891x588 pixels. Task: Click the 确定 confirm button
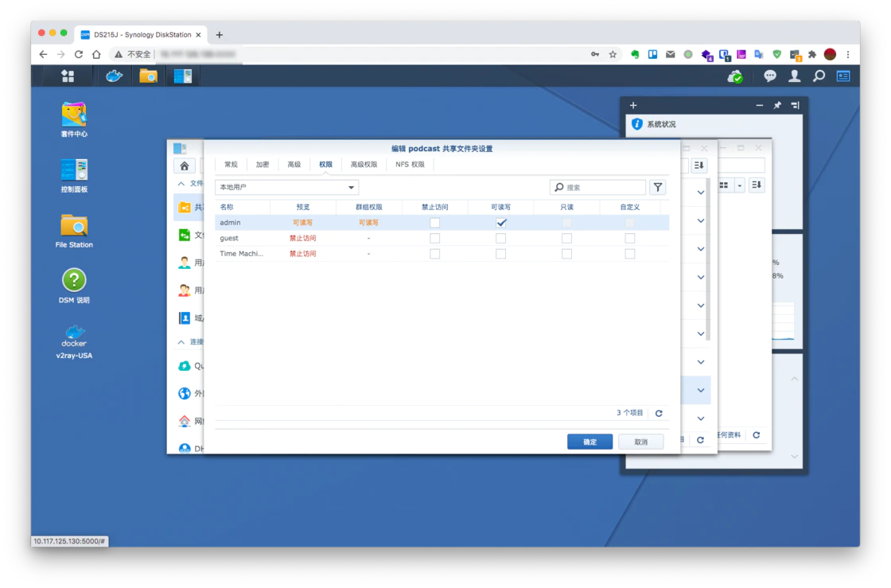(x=589, y=442)
